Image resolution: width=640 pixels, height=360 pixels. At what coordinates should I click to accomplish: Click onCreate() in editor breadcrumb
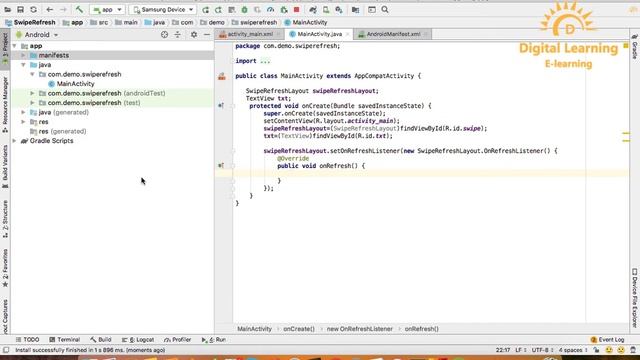tap(299, 329)
